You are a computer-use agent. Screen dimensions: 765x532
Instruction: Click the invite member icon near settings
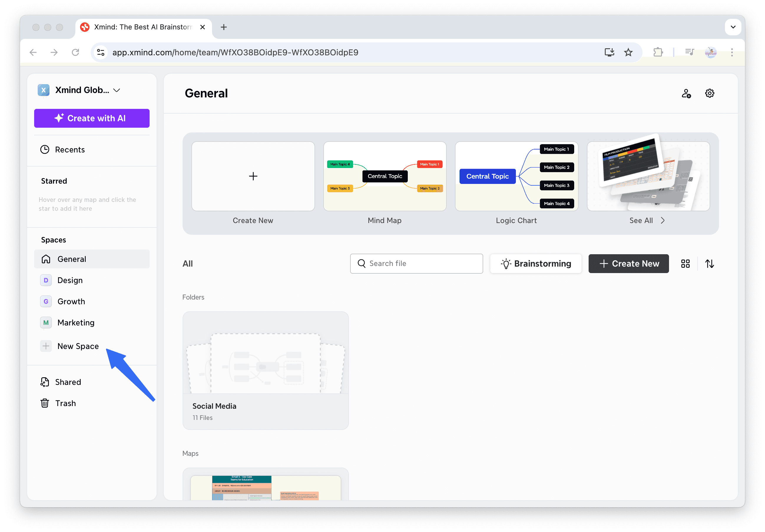click(x=687, y=93)
